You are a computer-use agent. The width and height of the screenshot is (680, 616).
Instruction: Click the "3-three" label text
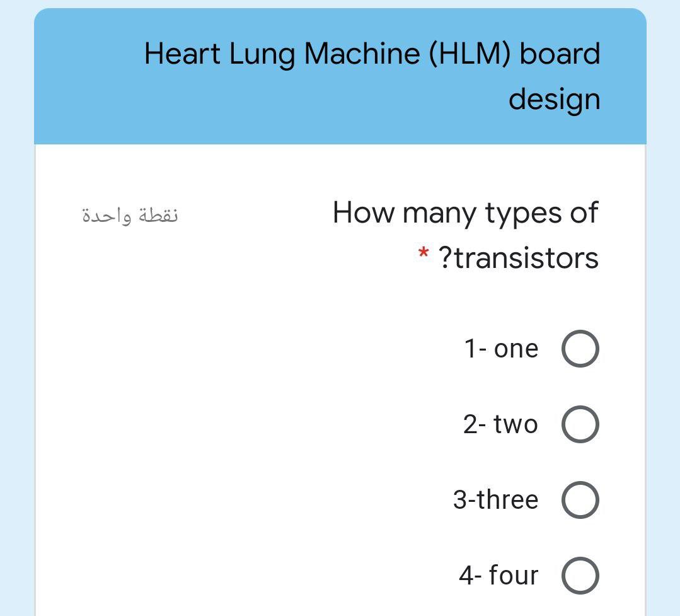pyautogui.click(x=496, y=499)
